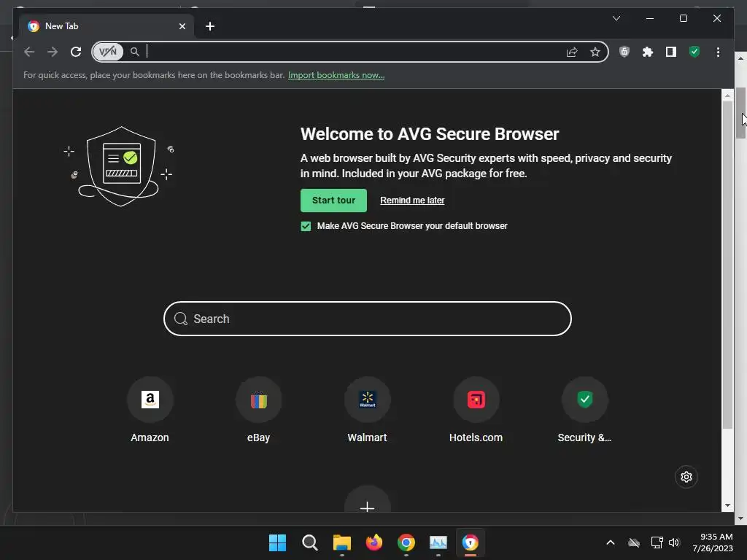Open the Extensions puzzle icon

point(648,52)
